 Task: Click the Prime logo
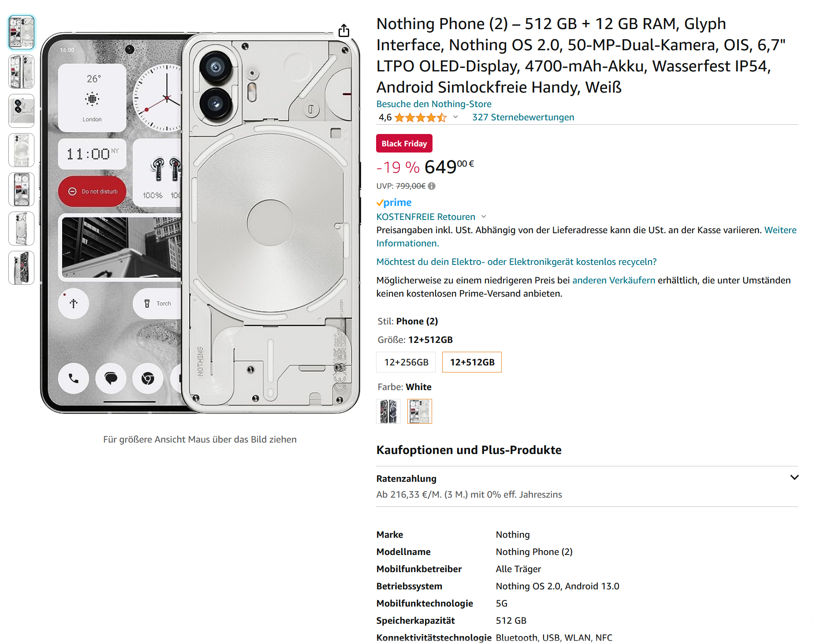394,203
